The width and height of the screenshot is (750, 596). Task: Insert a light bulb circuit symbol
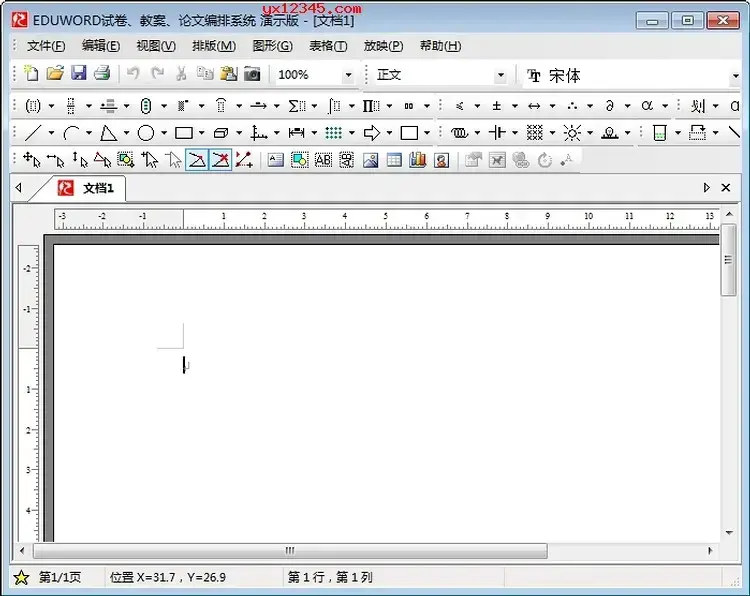click(572, 133)
